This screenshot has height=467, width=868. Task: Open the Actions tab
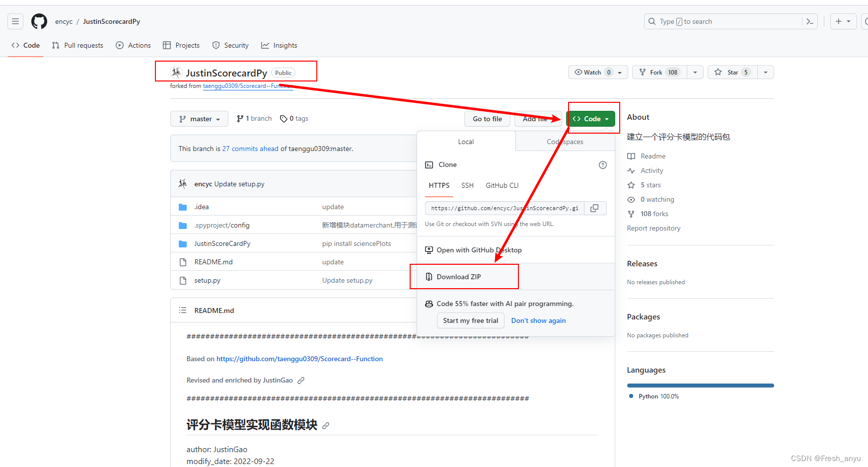[133, 45]
